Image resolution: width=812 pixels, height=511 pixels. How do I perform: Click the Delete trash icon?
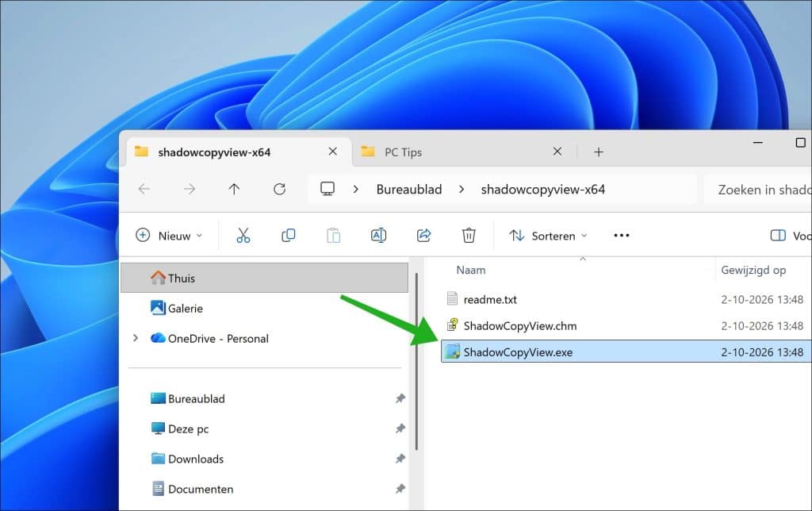pos(469,236)
